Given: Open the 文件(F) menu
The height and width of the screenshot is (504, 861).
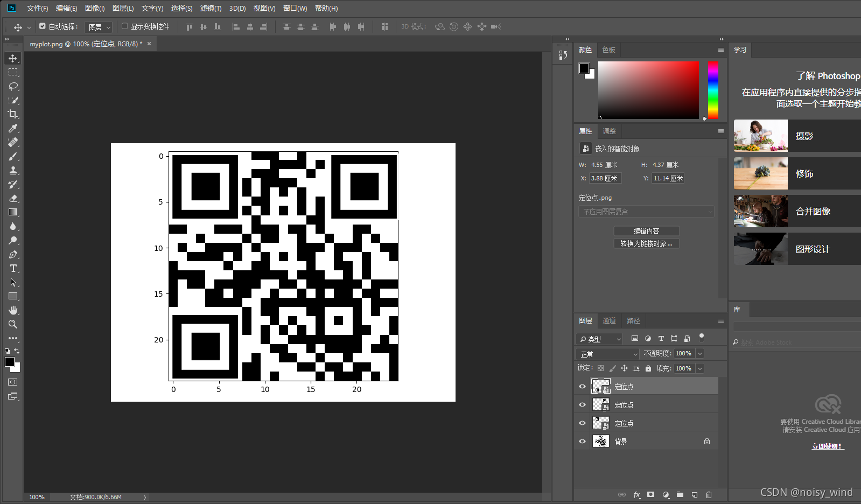Looking at the screenshot, I should [x=37, y=8].
